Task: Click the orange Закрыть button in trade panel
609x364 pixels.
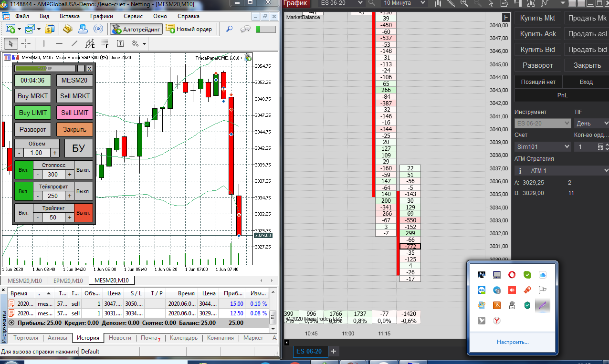Action: (74, 129)
